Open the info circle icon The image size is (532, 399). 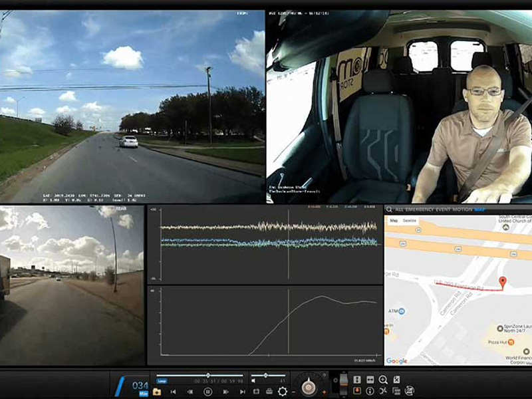[x=370, y=391]
